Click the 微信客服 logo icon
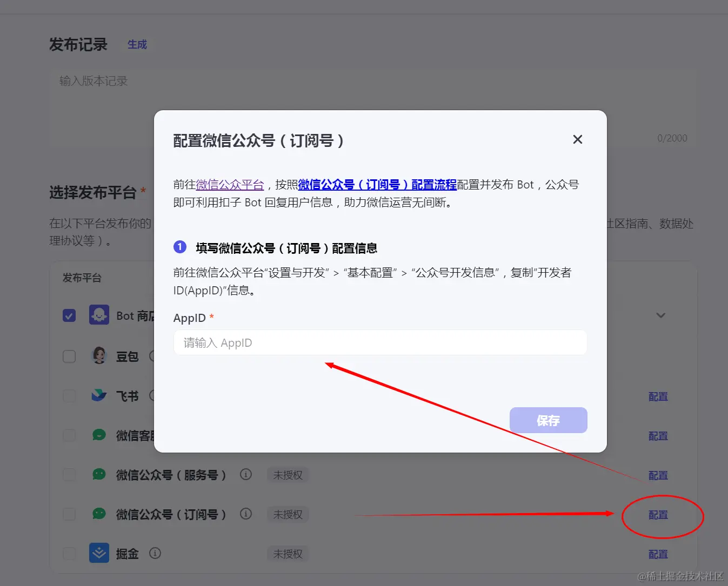 (99, 435)
